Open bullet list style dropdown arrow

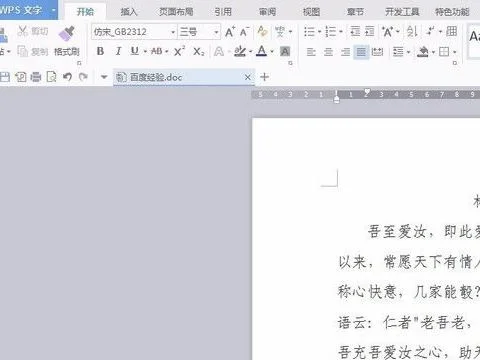[x=319, y=32]
